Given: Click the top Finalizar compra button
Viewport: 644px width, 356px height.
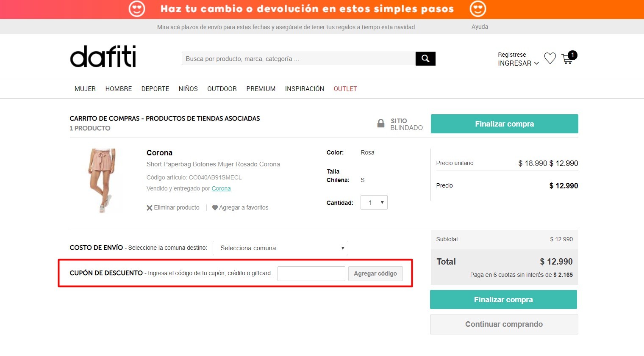Looking at the screenshot, I should (504, 124).
